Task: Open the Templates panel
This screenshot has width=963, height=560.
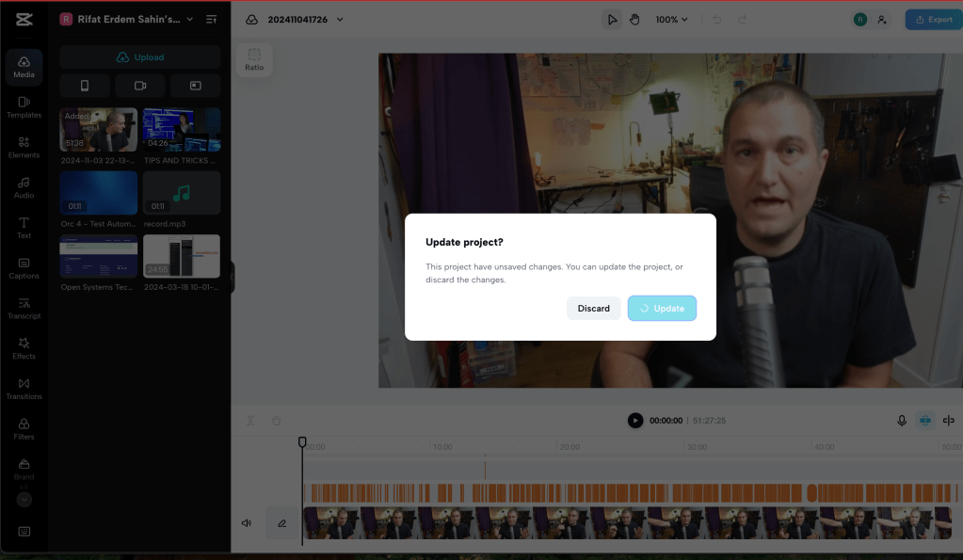Action: (x=24, y=107)
